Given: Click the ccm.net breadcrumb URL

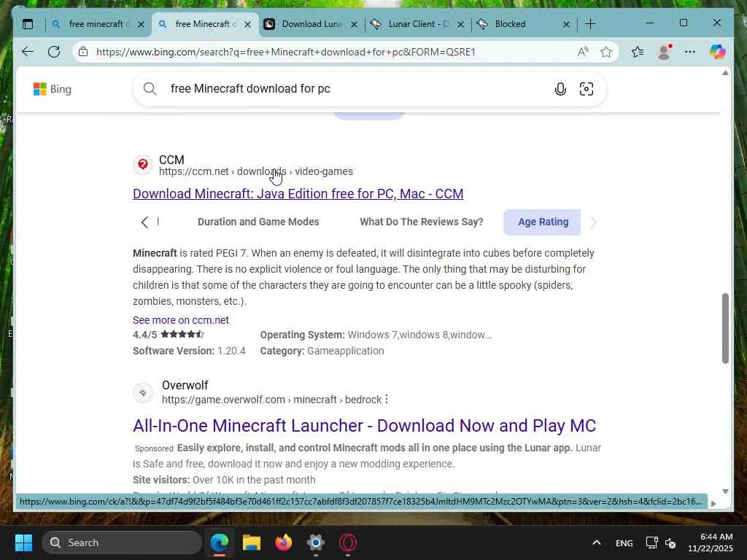Looking at the screenshot, I should point(256,171).
